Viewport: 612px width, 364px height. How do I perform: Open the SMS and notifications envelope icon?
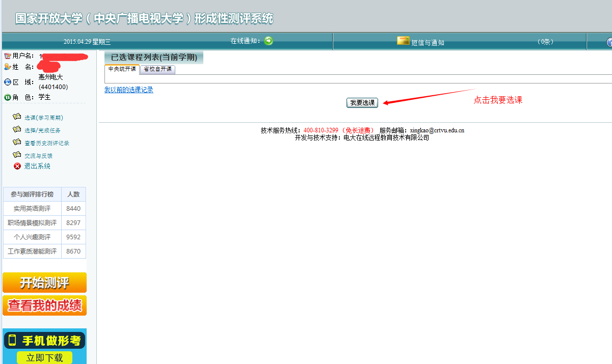click(x=403, y=41)
